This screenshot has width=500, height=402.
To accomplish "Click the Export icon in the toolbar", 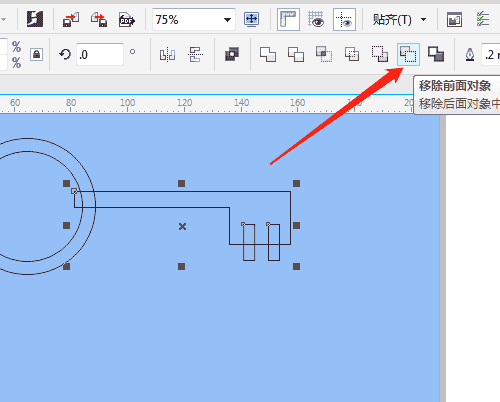I will coord(99,20).
